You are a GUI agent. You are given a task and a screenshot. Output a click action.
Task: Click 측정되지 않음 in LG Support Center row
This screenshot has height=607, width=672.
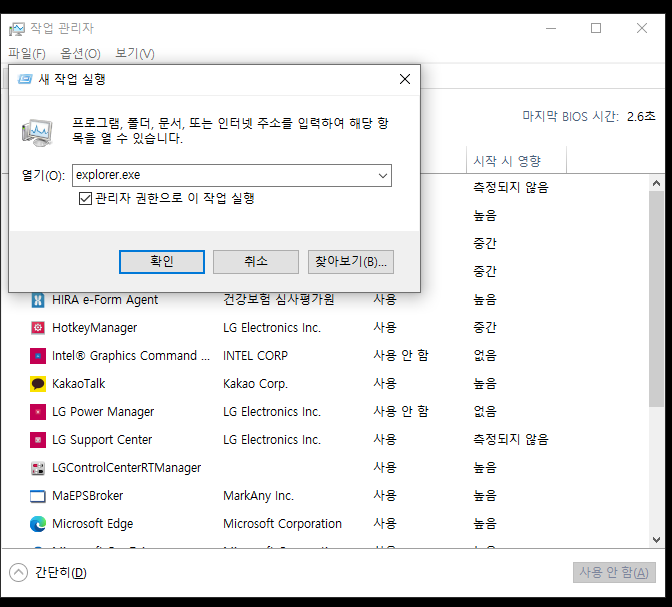(511, 440)
